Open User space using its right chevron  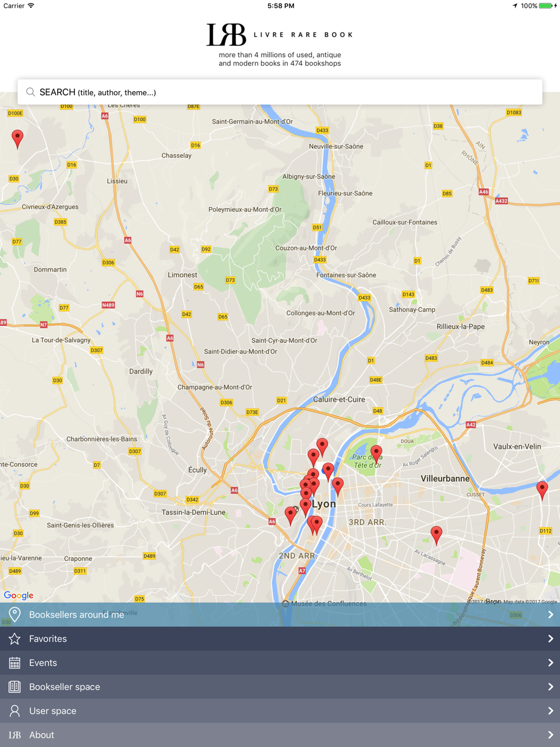(550, 711)
